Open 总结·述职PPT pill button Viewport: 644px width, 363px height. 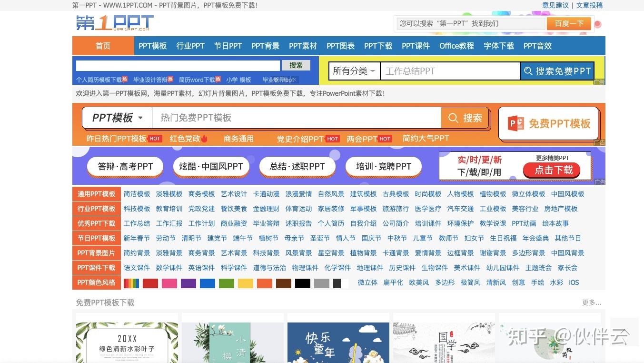(x=297, y=166)
